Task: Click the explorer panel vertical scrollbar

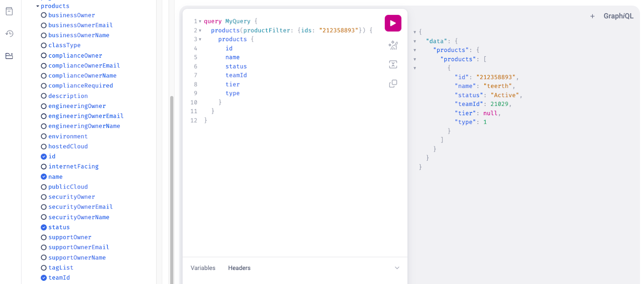Action: tap(172, 181)
